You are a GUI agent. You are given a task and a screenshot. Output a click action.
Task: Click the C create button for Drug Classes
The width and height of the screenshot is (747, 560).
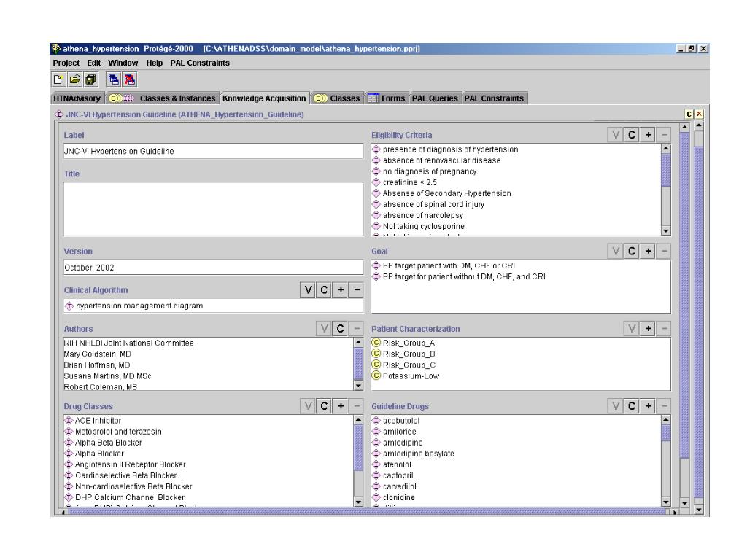324,405
